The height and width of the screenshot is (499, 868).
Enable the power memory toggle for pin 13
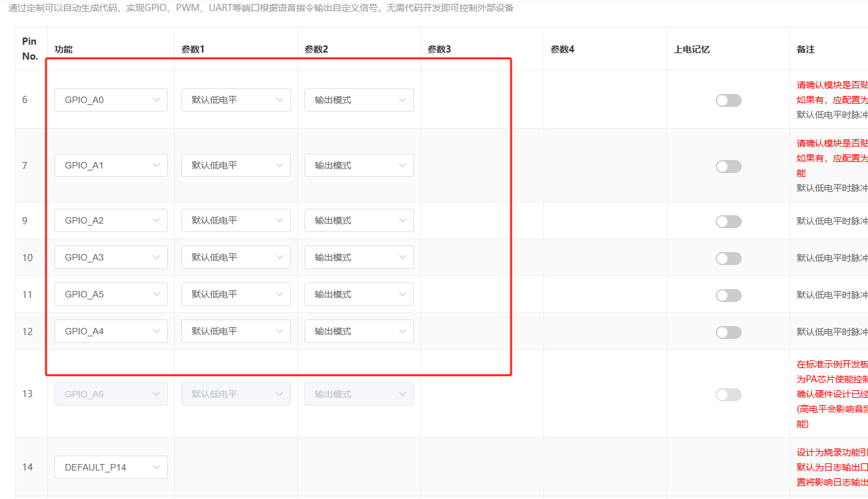[728, 394]
